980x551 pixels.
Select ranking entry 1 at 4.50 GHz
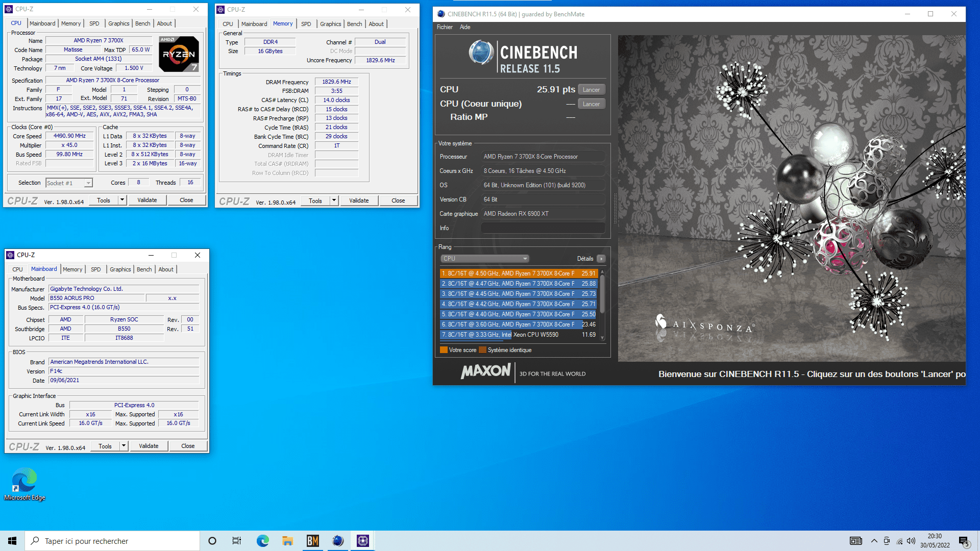[519, 273]
